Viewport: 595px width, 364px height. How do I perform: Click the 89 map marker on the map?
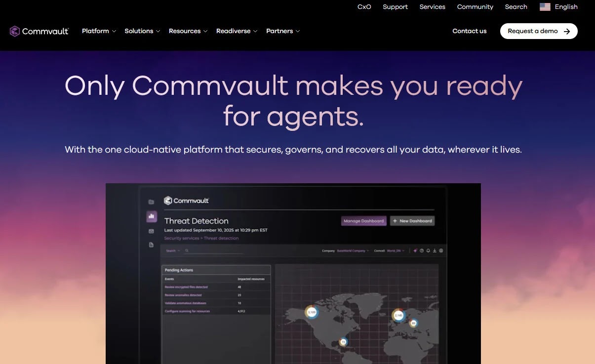pos(414,323)
